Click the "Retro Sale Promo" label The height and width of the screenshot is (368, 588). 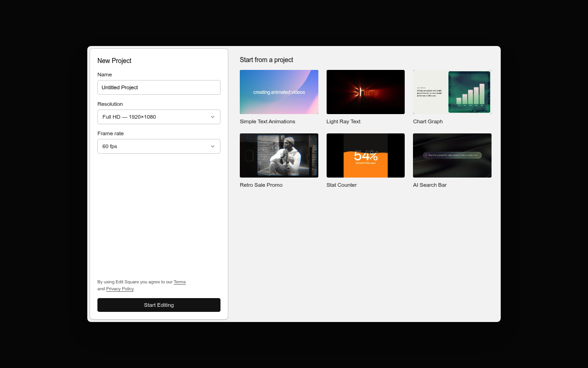261,185
